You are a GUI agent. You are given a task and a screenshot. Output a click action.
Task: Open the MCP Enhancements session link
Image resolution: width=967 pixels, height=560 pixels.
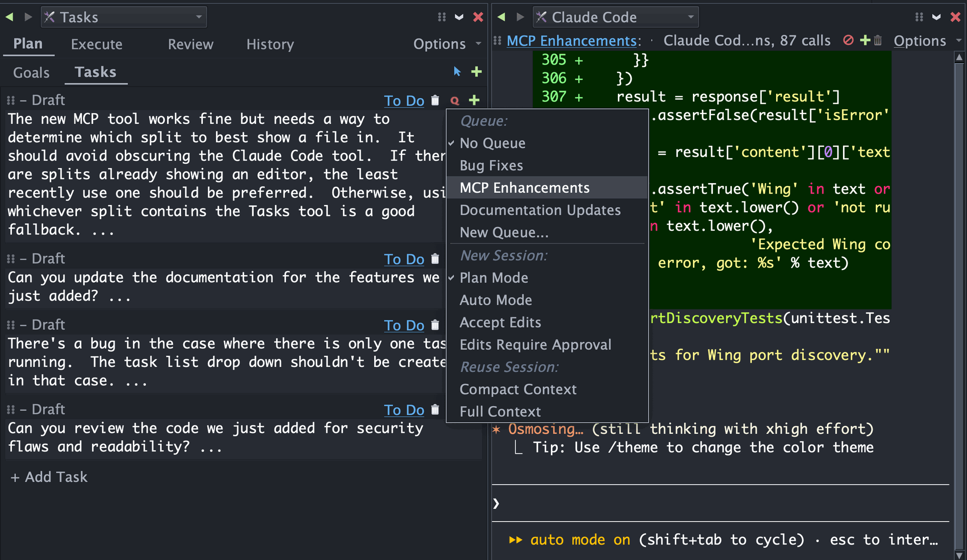coord(571,41)
